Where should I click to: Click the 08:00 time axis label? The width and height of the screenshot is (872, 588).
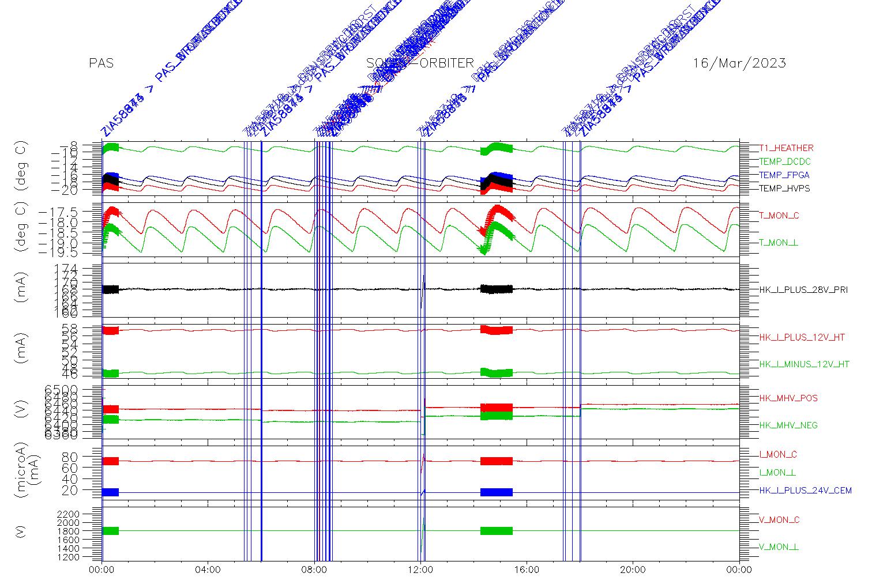tap(314, 570)
